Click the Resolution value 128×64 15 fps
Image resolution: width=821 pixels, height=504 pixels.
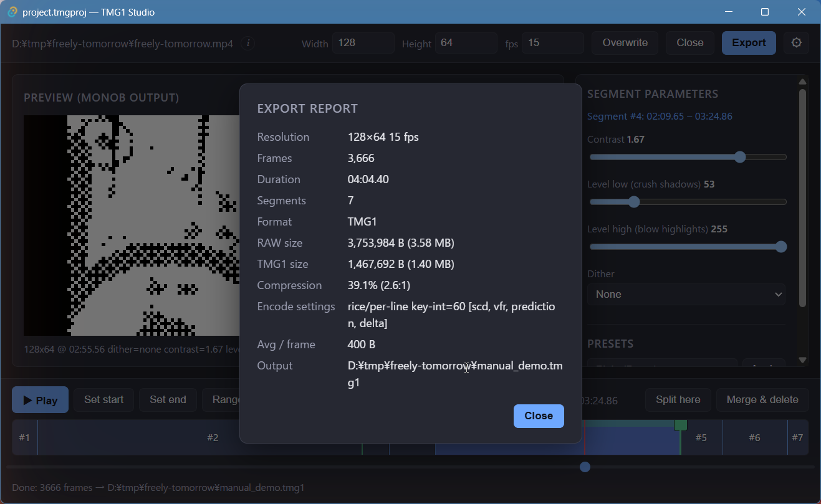click(x=383, y=137)
